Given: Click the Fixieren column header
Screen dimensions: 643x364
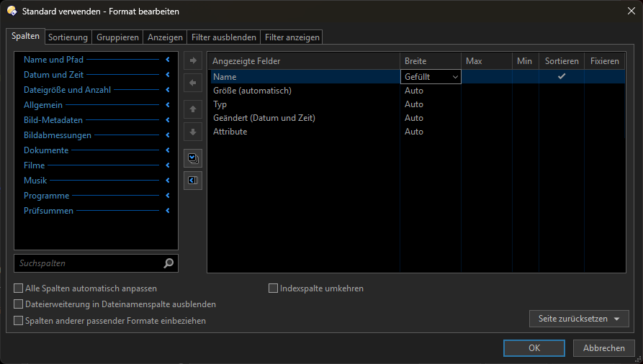Looking at the screenshot, I should click(x=604, y=61).
